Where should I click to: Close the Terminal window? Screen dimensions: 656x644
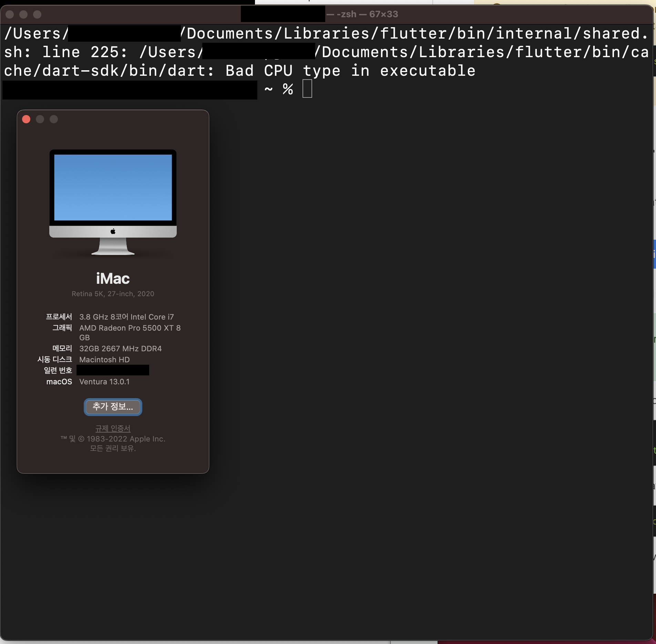tap(10, 14)
